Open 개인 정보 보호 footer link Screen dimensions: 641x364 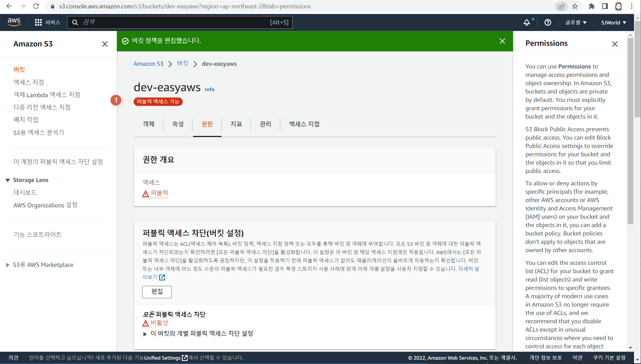point(545,358)
